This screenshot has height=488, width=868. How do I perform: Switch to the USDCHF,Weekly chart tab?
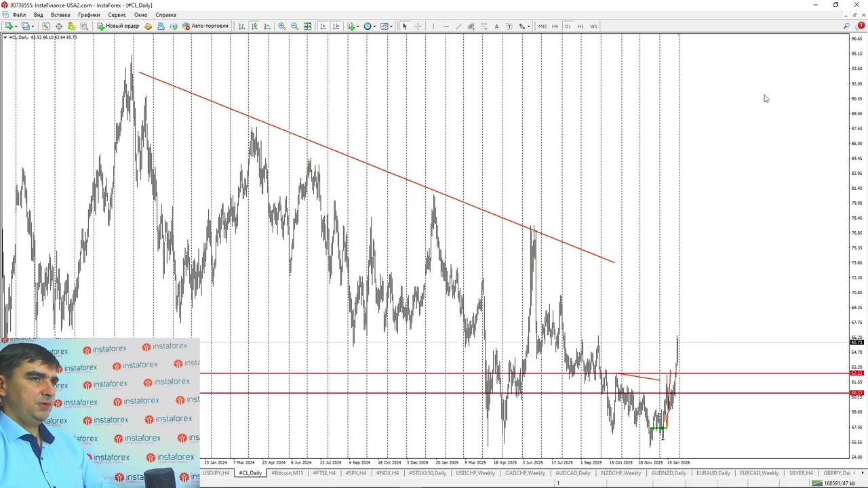point(475,473)
